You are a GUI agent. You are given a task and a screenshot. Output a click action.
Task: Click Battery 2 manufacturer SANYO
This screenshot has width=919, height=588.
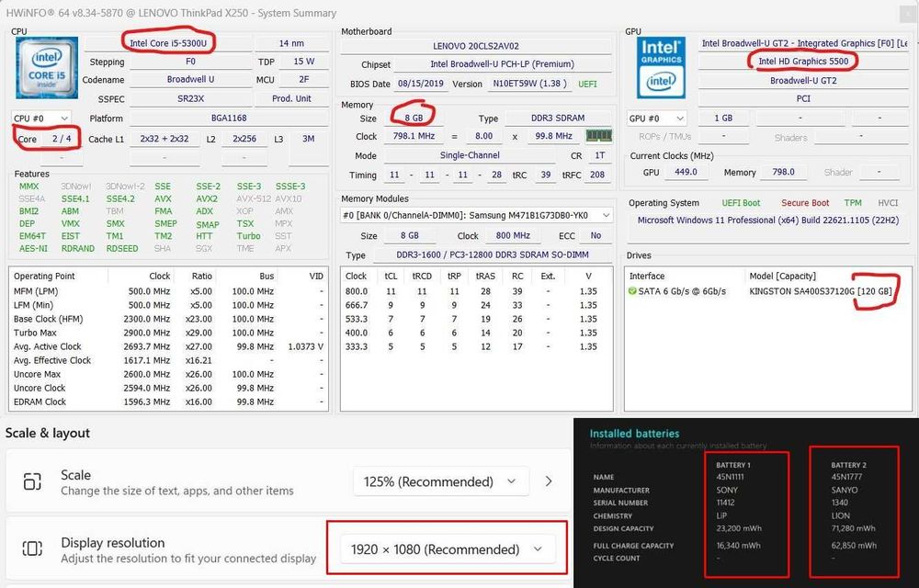click(x=844, y=490)
